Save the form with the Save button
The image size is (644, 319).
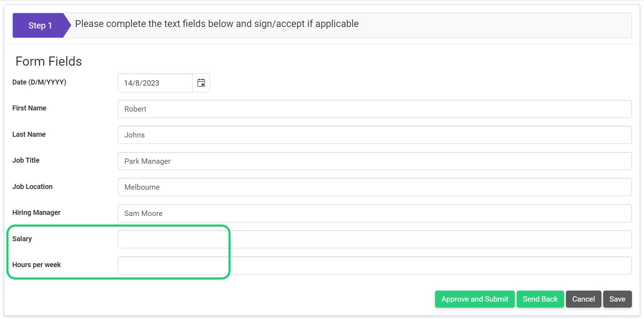[x=617, y=299]
